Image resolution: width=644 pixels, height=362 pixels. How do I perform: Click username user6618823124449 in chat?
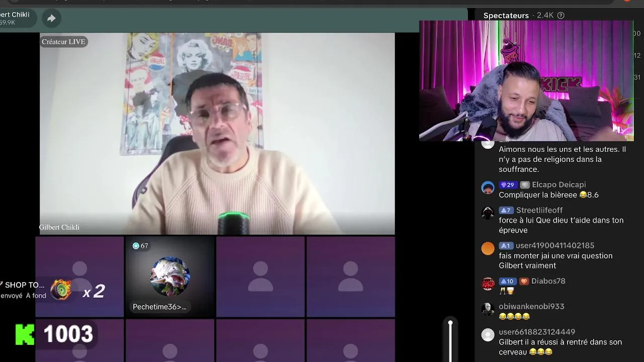coord(537,332)
